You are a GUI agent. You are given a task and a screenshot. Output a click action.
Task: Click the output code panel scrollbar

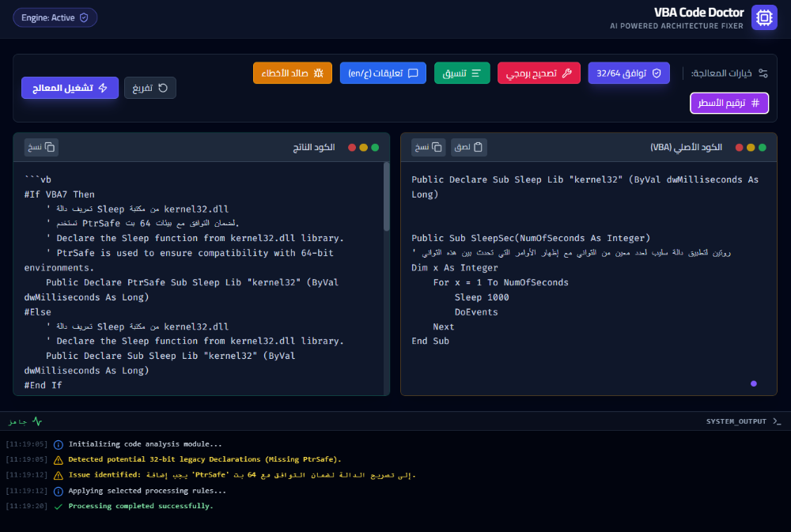tap(386, 198)
